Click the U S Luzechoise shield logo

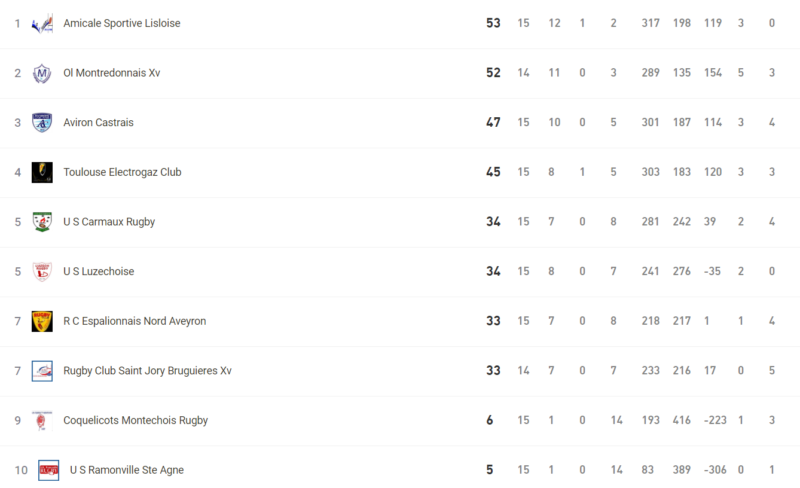coord(42,271)
